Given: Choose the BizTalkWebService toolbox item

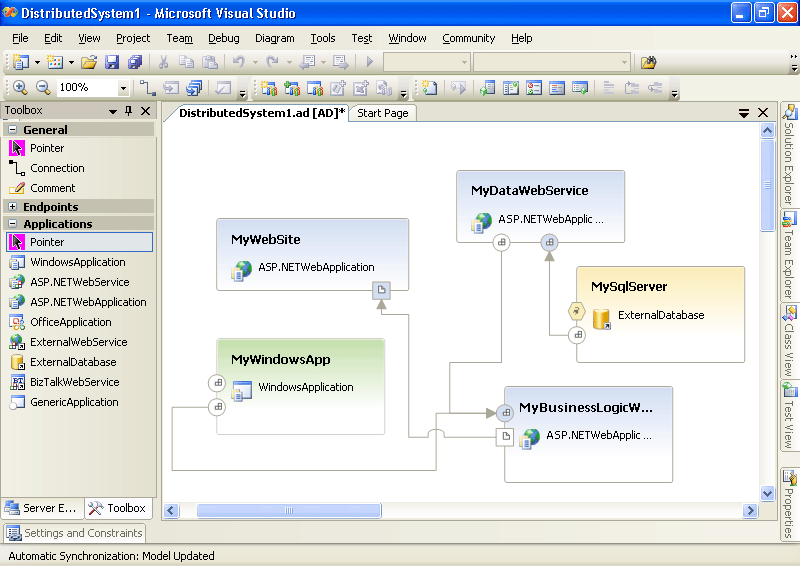Looking at the screenshot, I should pyautogui.click(x=74, y=382).
